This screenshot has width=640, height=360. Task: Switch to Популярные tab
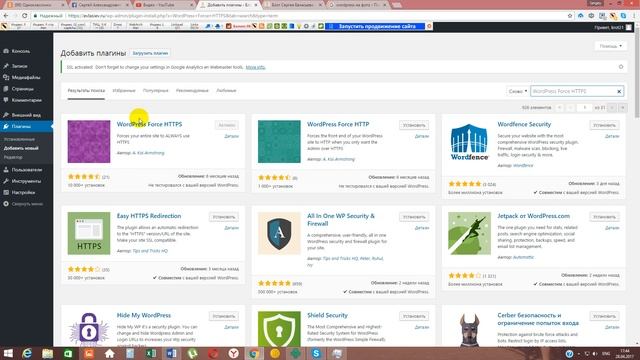156,91
